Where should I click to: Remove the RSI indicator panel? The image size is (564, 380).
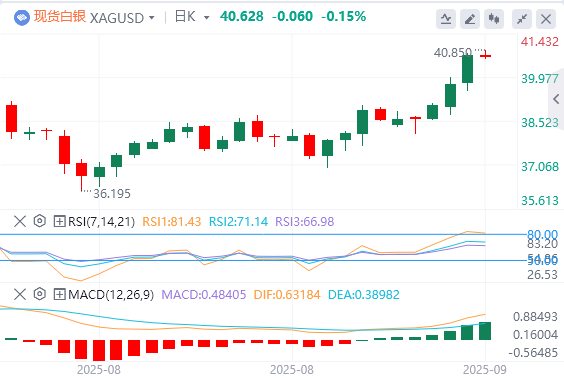(x=20, y=221)
